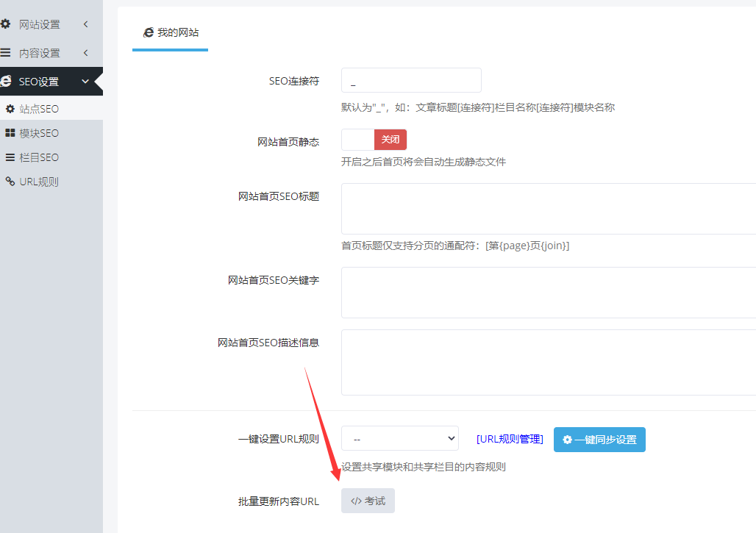This screenshot has width=756, height=533.
Task: Open the 网站设置 sidebar menu
Action: (51, 24)
